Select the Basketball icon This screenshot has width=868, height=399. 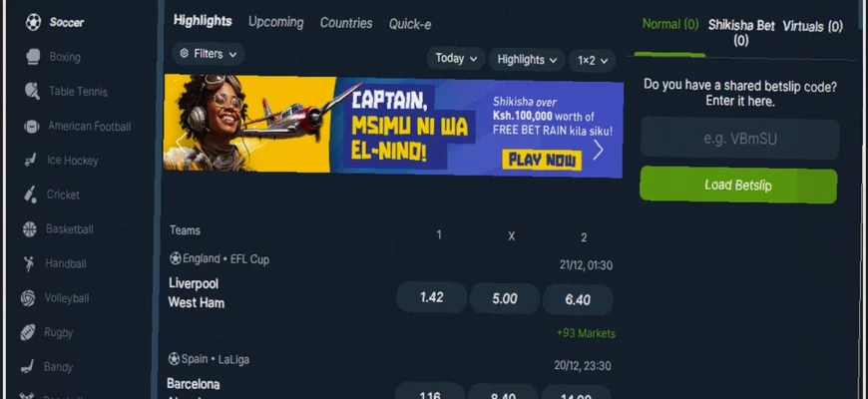coord(29,229)
